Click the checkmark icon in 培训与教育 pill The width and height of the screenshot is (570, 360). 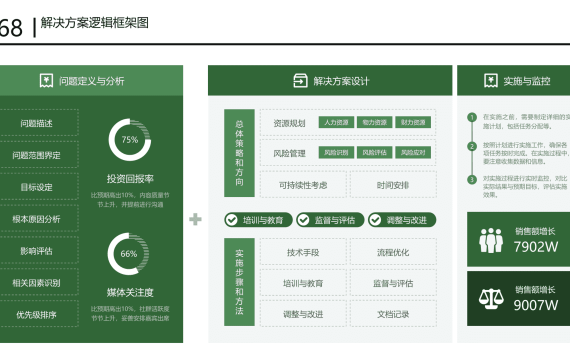(232, 220)
